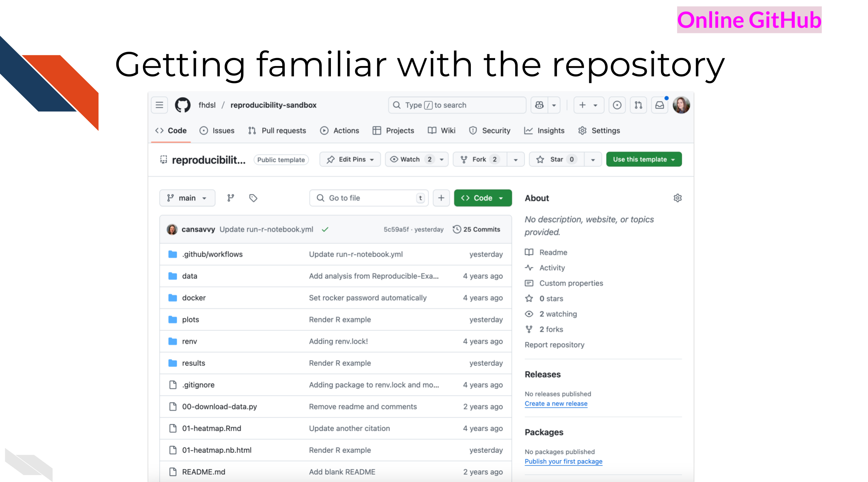Expand the Fork options arrow
Screen dimensions: 868x482
[516, 159]
